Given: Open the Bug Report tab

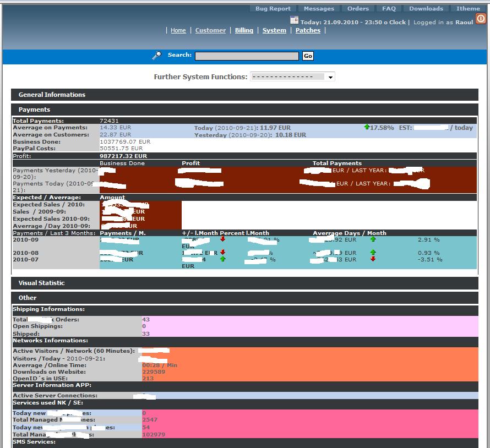Looking at the screenshot, I should (x=273, y=8).
